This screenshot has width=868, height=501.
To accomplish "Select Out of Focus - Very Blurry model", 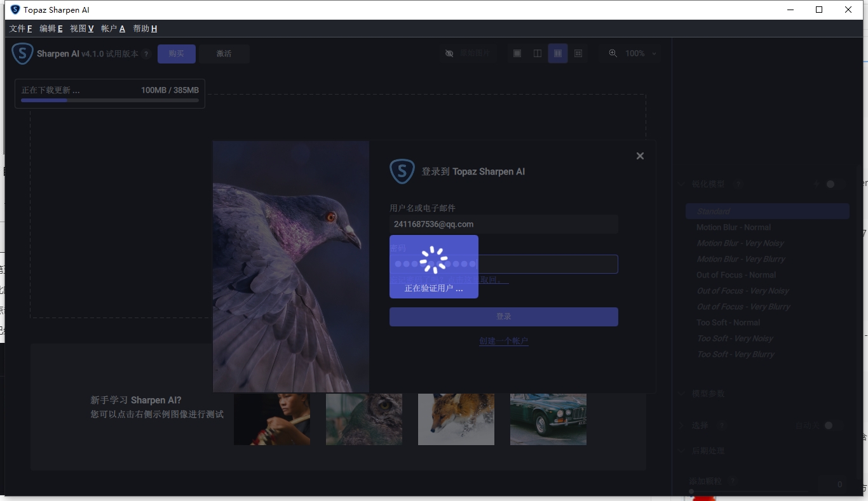I will click(768, 307).
